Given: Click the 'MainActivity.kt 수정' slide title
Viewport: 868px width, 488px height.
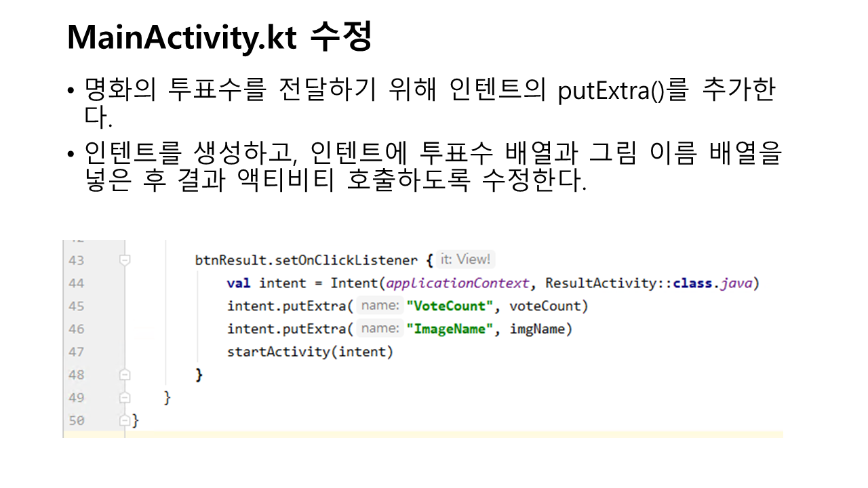Looking at the screenshot, I should [219, 39].
